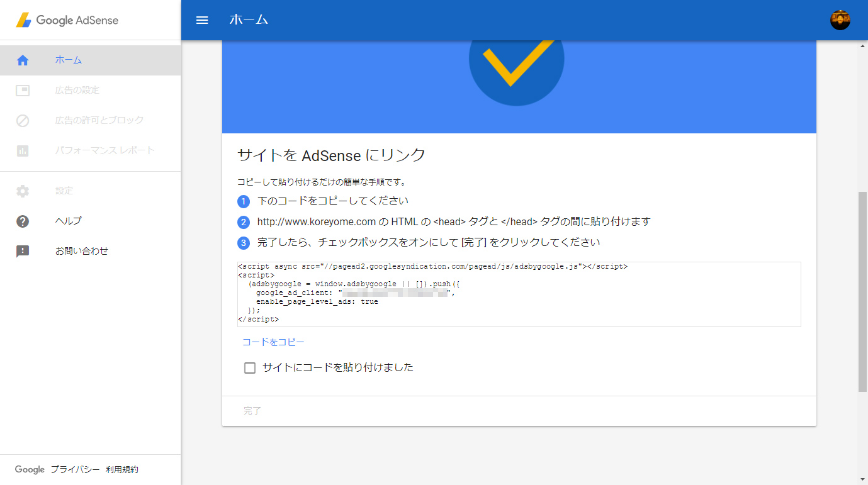Click the ホーム title in the header
The width and height of the screenshot is (868, 485).
[x=249, y=20]
